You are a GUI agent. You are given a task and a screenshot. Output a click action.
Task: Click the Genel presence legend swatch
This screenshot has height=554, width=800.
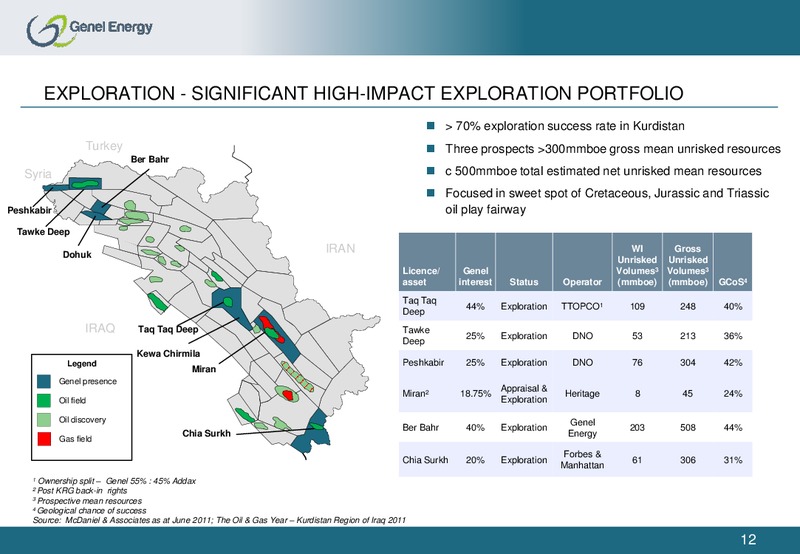coord(44,382)
